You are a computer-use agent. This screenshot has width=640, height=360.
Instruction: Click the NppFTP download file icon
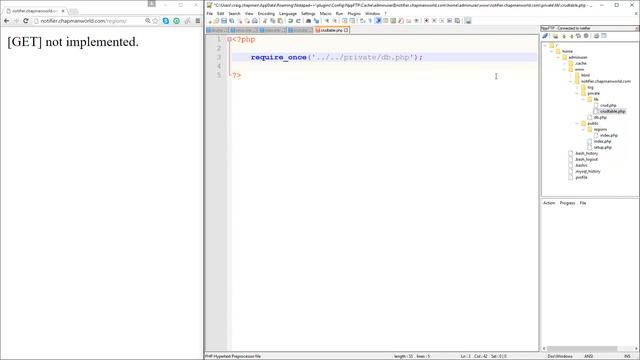564,36
